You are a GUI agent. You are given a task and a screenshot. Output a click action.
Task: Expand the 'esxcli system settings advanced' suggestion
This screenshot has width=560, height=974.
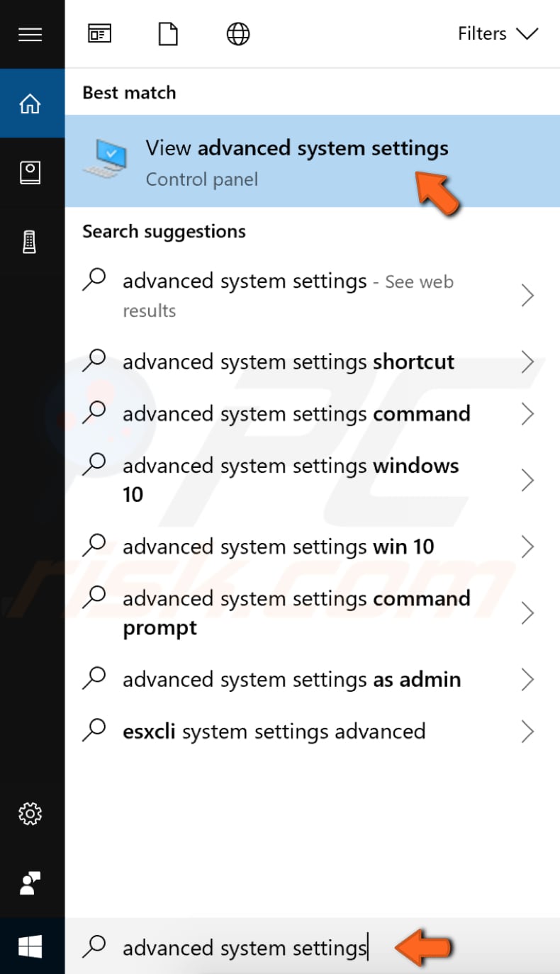tap(527, 731)
